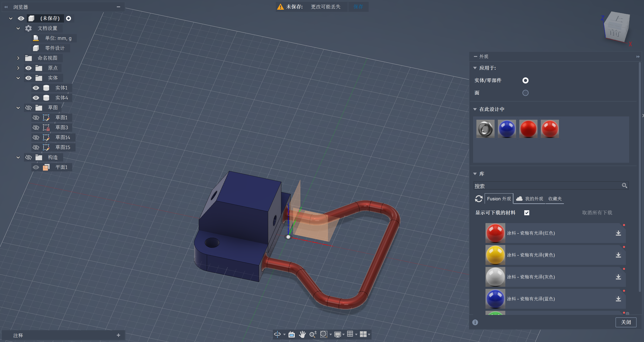Image resolution: width=644 pixels, height=342 pixels.
Task: Hide the 实体1 body visibility eye
Action: [36, 88]
